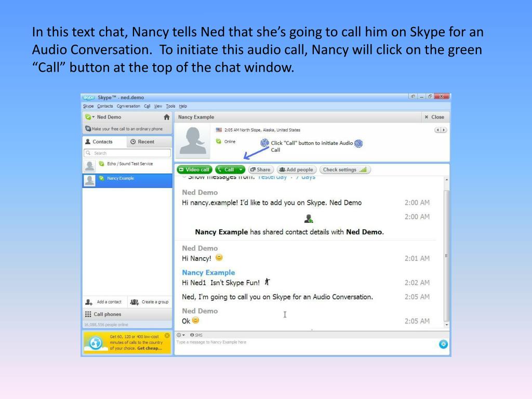
Task: Click the 'Hi Nancy!' message
Action: pyautogui.click(x=196, y=259)
